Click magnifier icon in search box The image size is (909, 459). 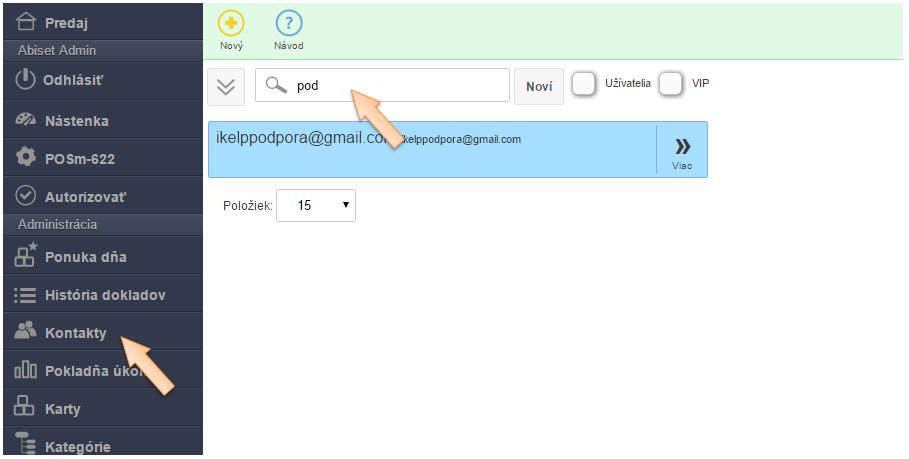pyautogui.click(x=276, y=86)
